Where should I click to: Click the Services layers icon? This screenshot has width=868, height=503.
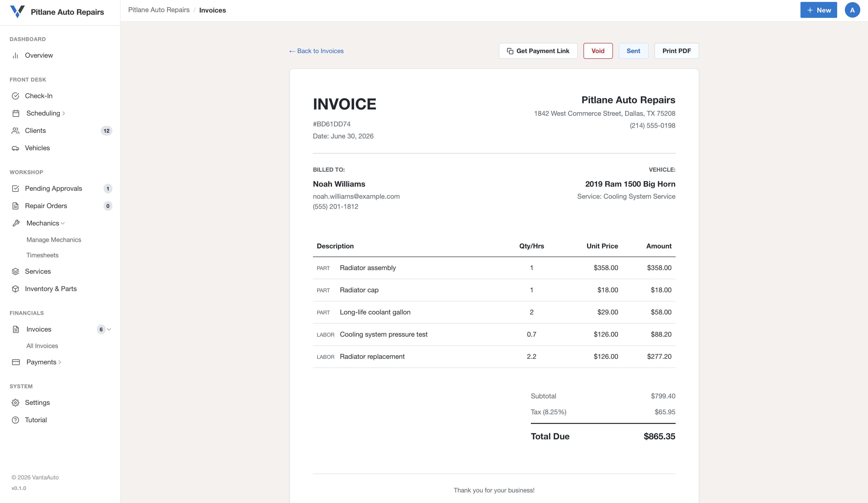point(15,272)
